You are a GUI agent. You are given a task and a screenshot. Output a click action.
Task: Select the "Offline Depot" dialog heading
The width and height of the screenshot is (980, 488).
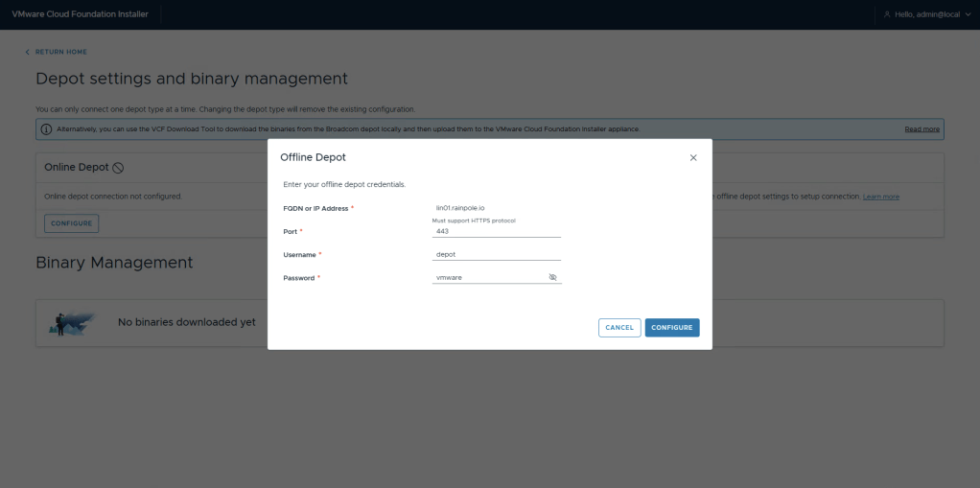(x=314, y=157)
